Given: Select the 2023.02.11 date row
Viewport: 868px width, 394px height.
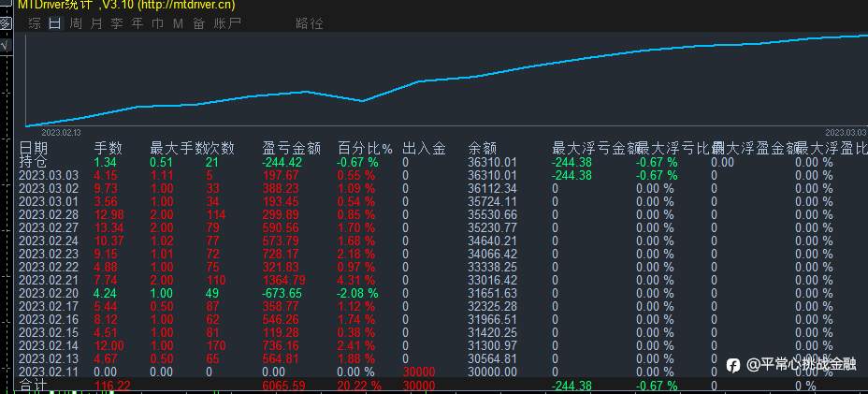Looking at the screenshot, I should tap(49, 372).
